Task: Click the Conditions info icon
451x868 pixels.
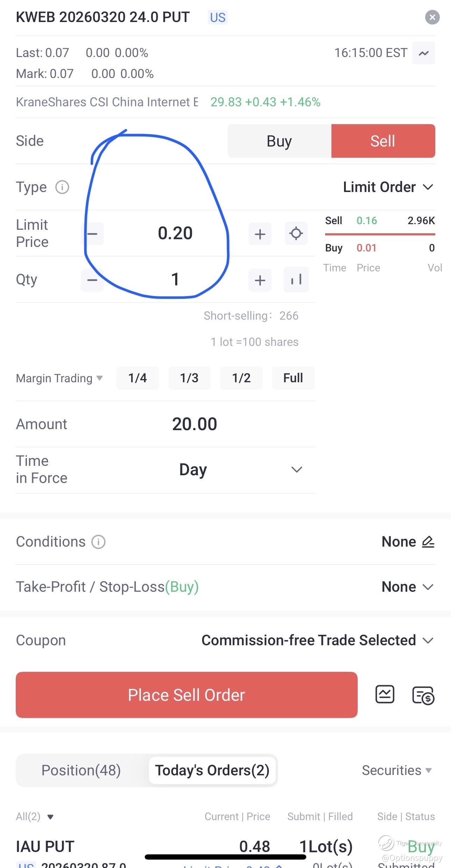Action: point(98,542)
